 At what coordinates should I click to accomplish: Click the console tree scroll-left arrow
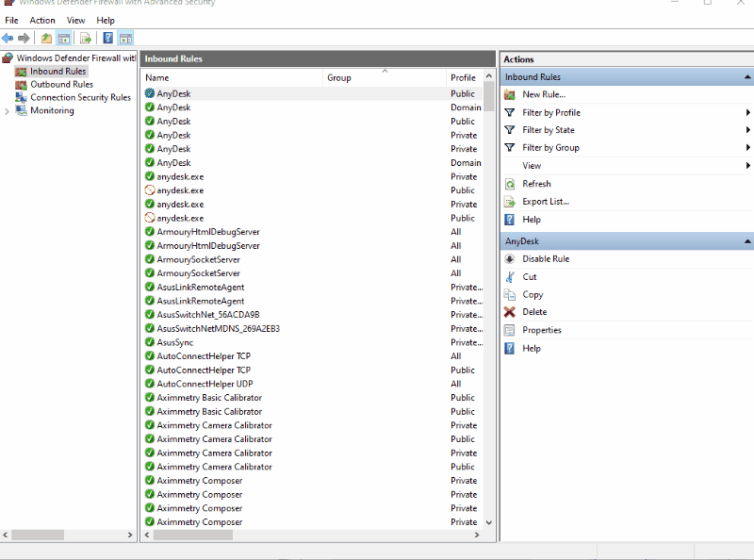click(x=6, y=535)
